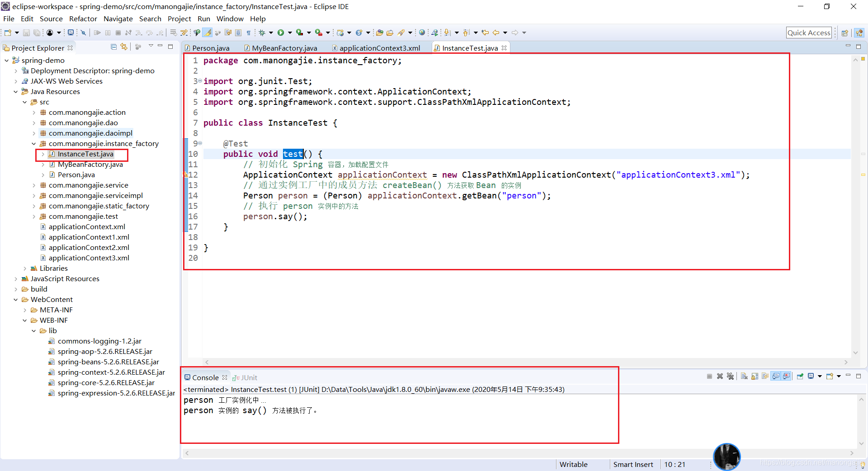
Task: Click the Last Edit Location icon
Action: pyautogui.click(x=485, y=33)
